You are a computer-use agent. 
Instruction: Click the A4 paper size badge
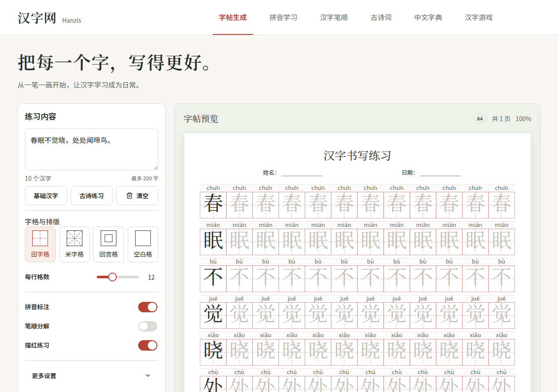tap(480, 119)
